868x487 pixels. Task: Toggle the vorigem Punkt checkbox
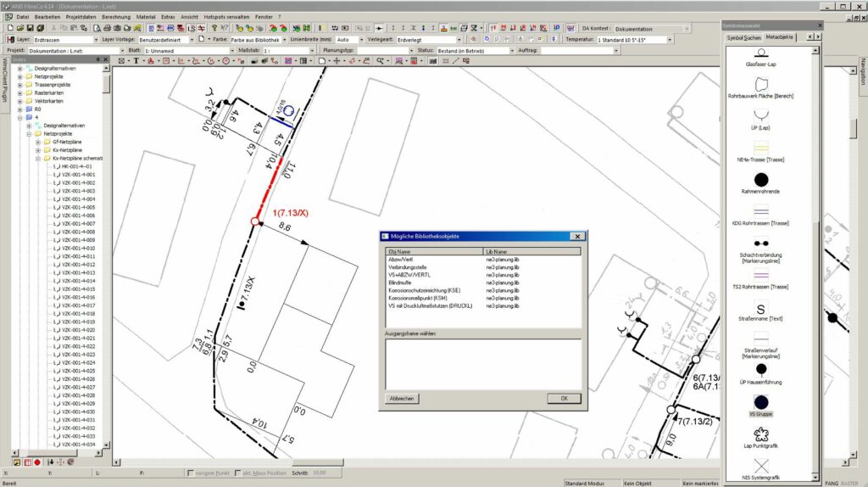[190, 473]
